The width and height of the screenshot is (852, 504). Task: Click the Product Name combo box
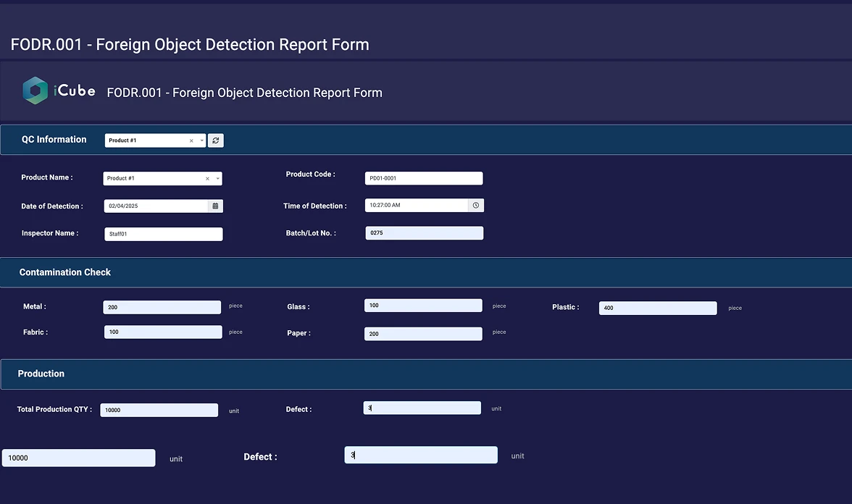pos(154,179)
